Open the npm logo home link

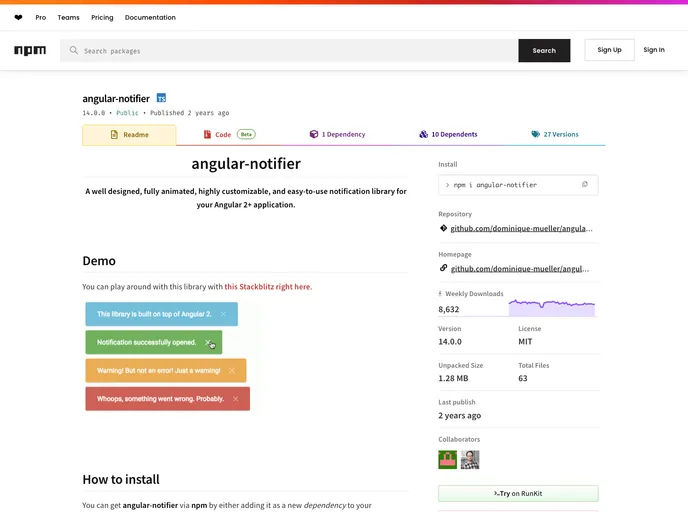(30, 50)
